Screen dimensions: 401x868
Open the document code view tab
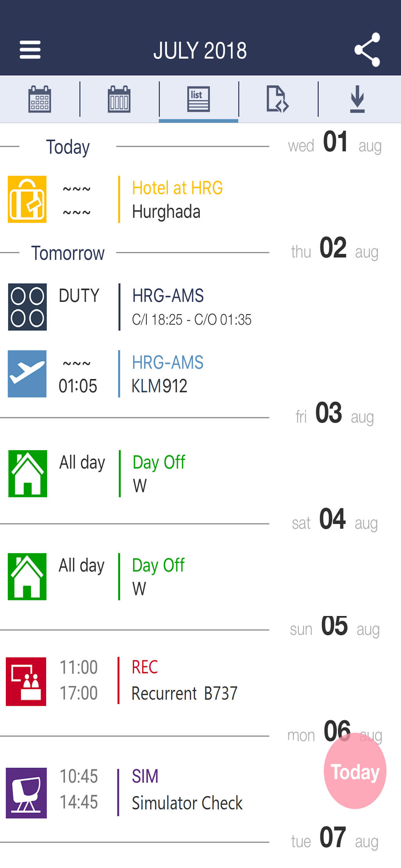click(277, 99)
